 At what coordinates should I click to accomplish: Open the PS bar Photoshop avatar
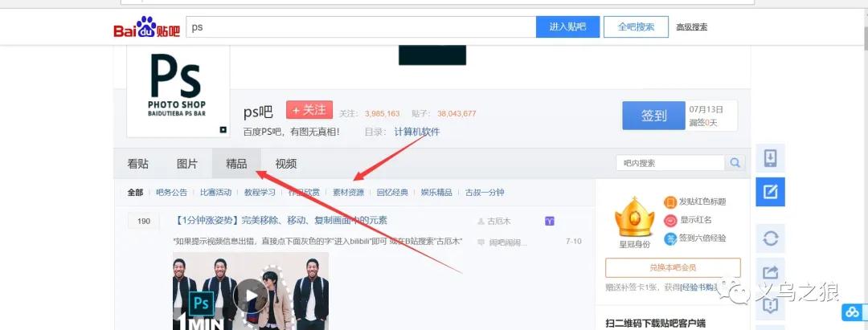click(176, 91)
